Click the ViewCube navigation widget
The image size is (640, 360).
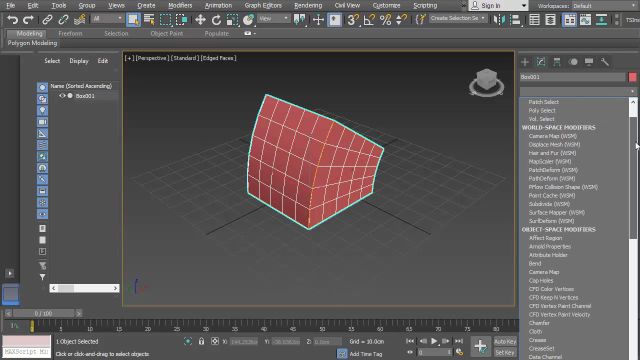[x=487, y=82]
